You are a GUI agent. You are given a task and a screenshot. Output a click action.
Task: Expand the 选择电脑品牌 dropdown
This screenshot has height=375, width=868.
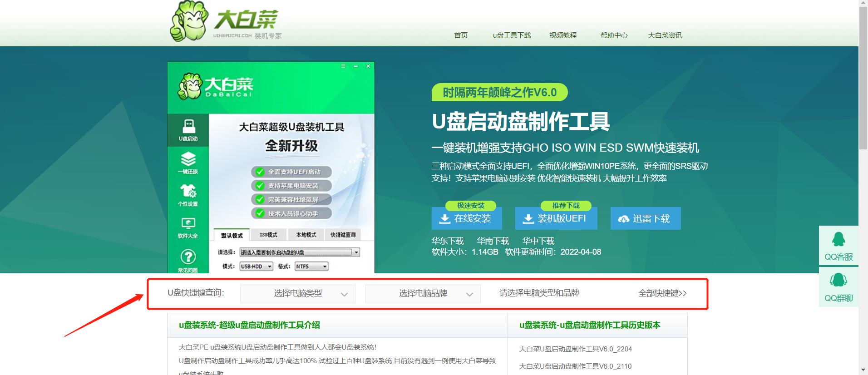point(423,294)
